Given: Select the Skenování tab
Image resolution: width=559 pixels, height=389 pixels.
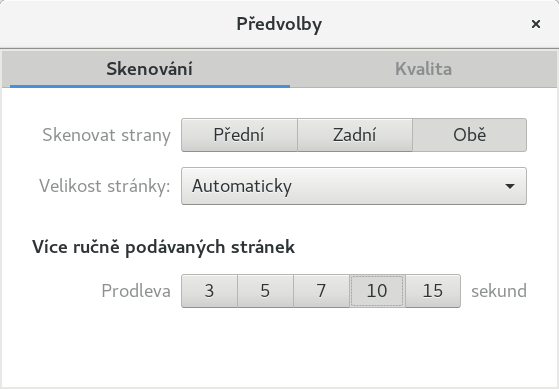Looking at the screenshot, I should click(149, 69).
